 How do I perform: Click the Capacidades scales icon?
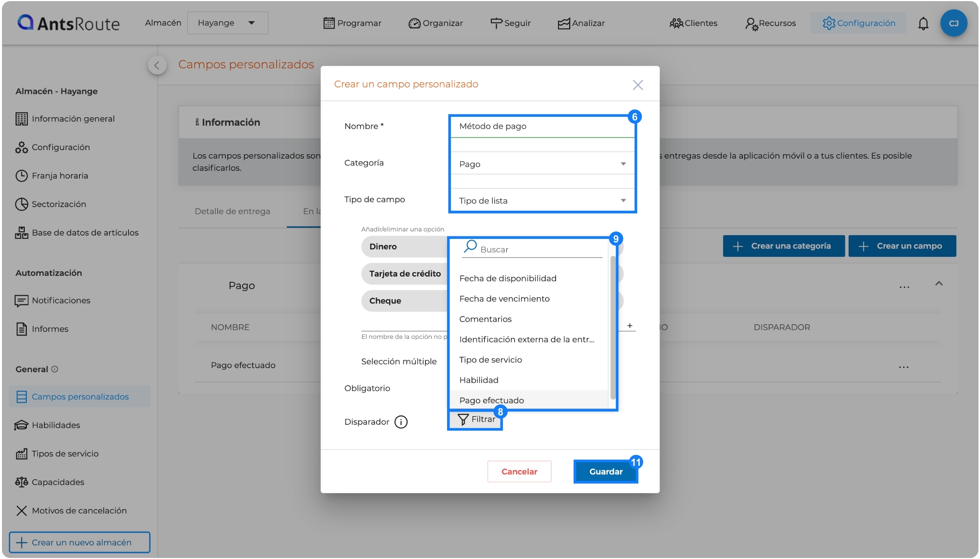22,482
